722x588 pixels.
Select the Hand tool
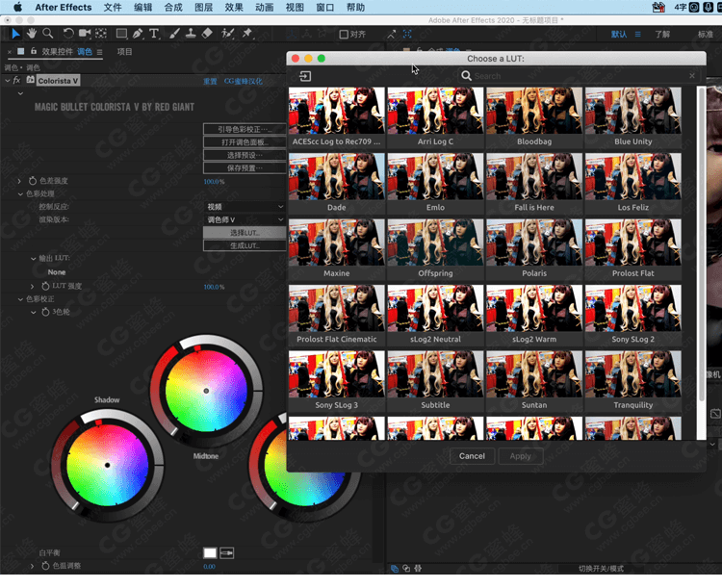32,33
